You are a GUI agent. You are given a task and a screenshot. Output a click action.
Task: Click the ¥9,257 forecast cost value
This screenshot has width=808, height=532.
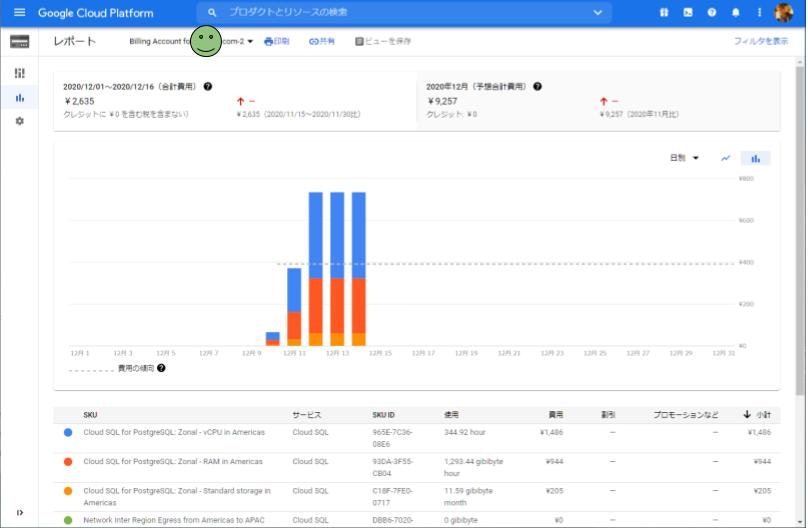442,101
